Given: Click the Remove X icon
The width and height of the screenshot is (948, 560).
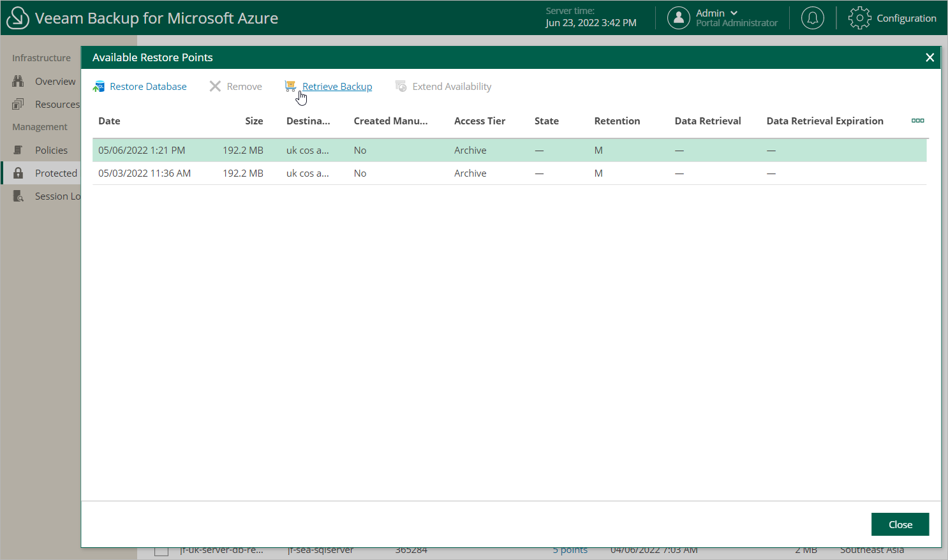Looking at the screenshot, I should coord(215,86).
